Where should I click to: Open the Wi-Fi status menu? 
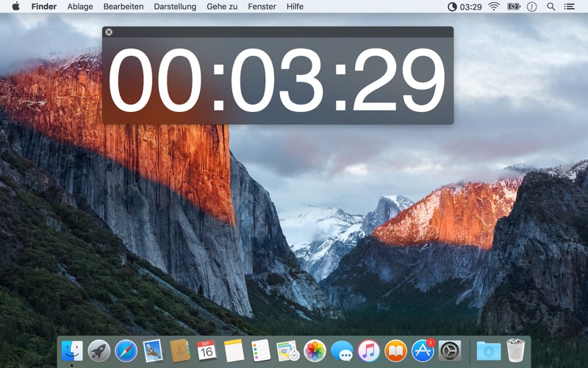494,7
